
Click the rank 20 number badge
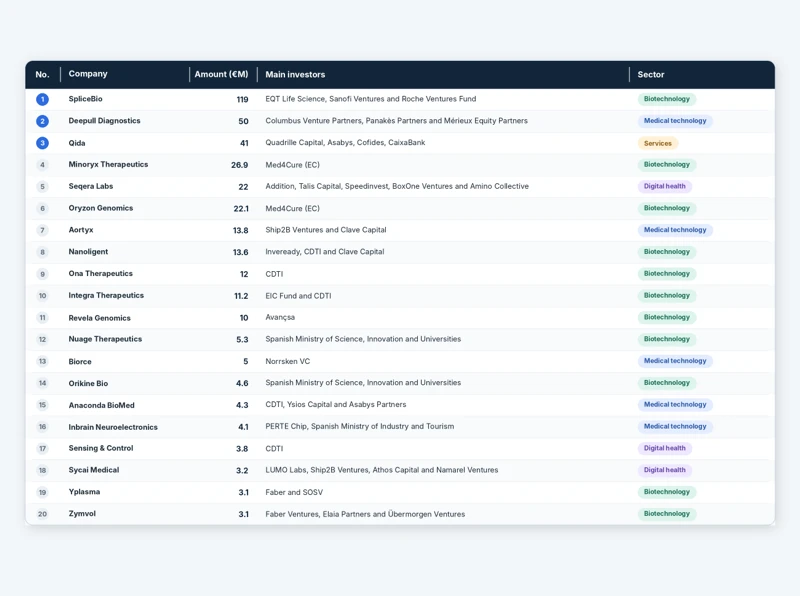[x=42, y=514]
